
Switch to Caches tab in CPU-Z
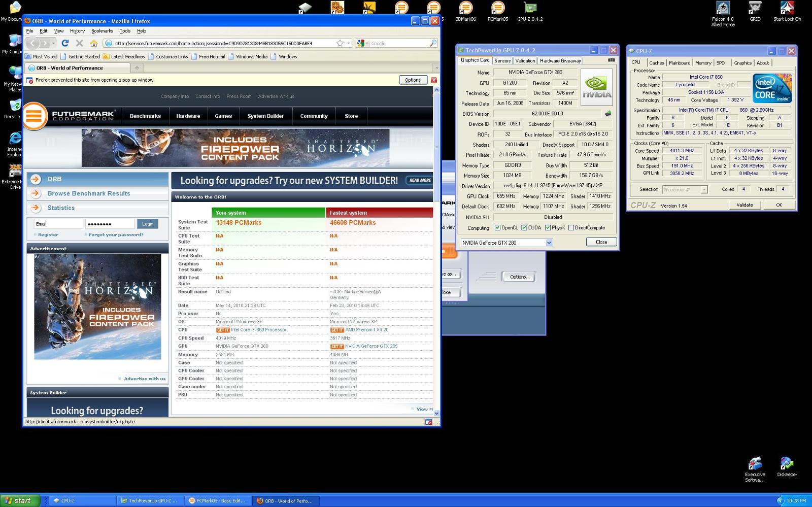coord(656,63)
